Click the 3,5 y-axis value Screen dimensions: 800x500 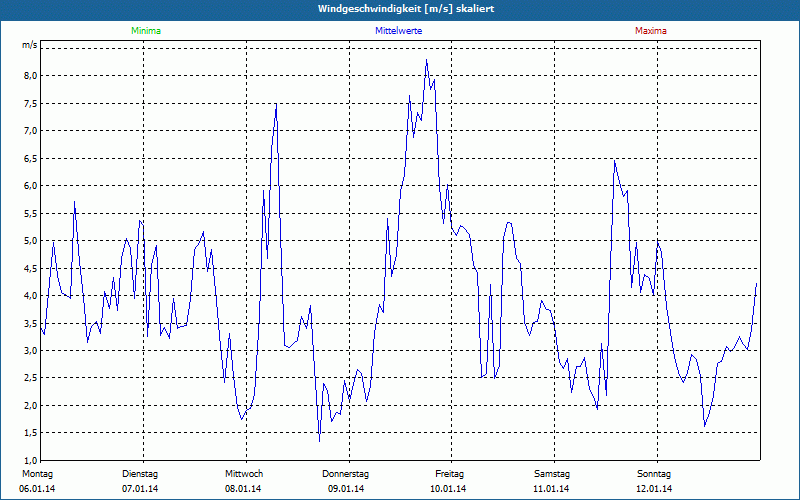(31, 323)
